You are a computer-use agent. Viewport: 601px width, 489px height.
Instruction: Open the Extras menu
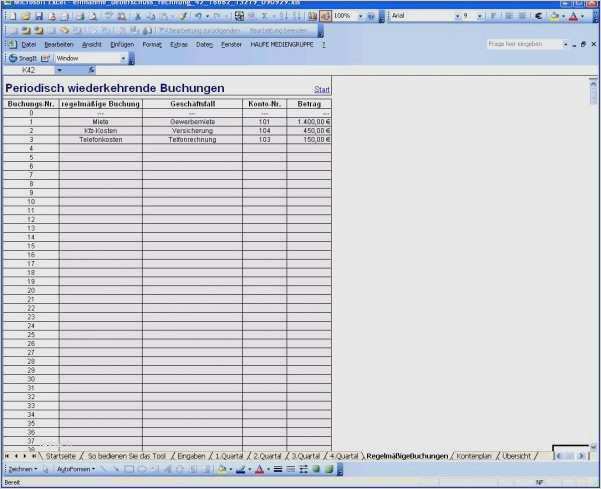(179, 44)
